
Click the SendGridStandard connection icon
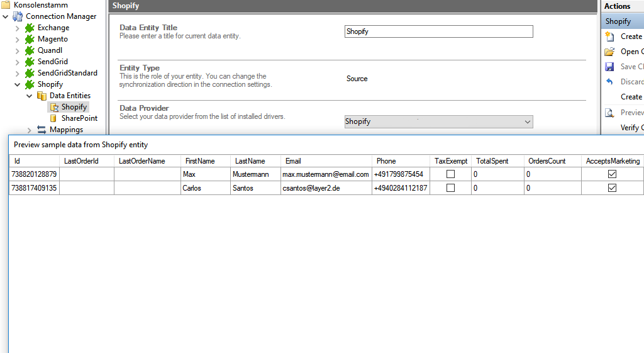(x=29, y=73)
